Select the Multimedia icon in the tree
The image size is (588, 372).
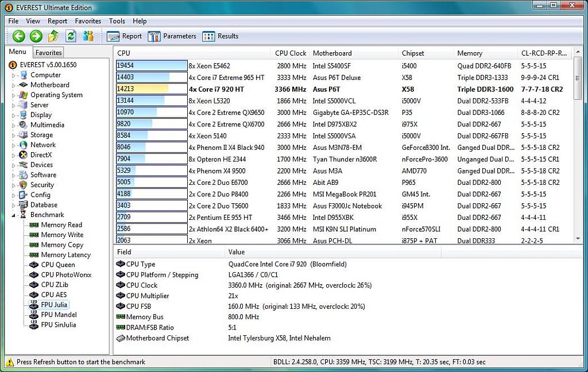coord(23,125)
